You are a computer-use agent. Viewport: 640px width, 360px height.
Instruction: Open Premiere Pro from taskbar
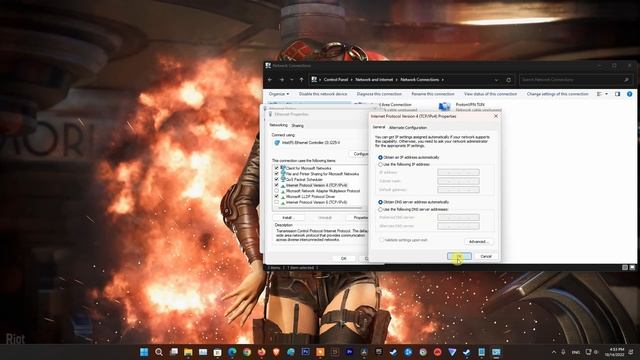click(349, 352)
